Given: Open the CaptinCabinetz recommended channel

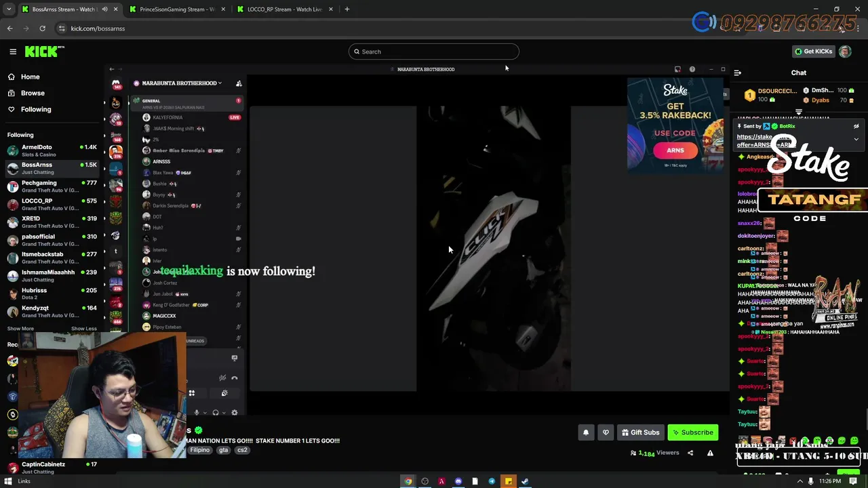Looking at the screenshot, I should coord(52,468).
